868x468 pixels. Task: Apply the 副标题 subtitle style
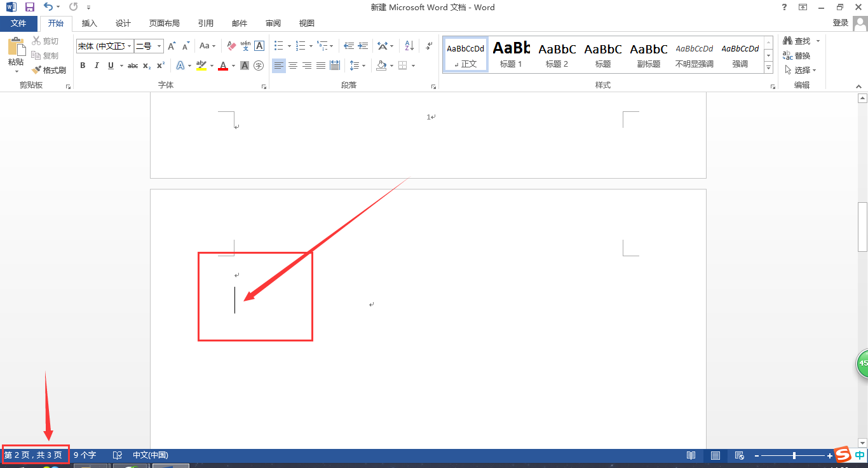pyautogui.click(x=648, y=54)
